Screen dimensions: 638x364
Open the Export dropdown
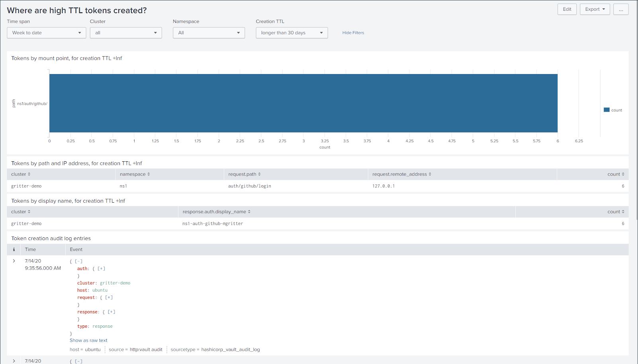(x=595, y=9)
